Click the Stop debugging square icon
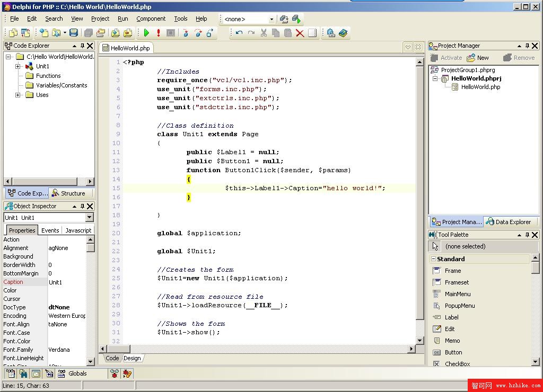 (x=171, y=33)
